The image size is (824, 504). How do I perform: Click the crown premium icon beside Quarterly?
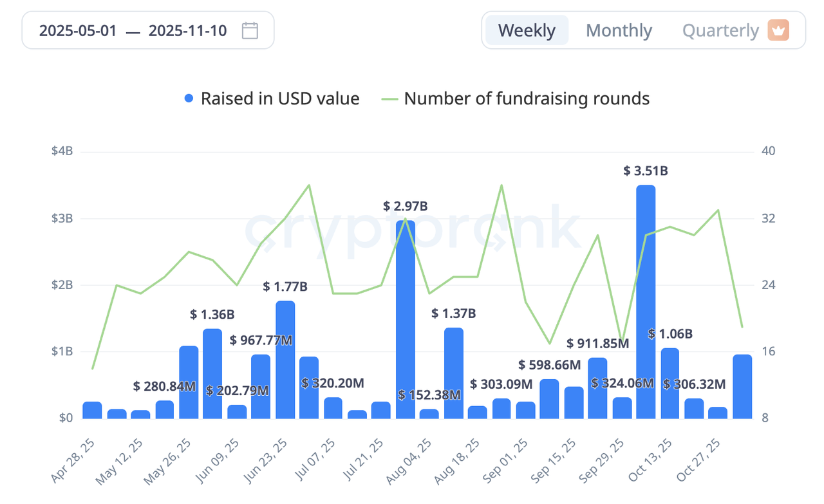[x=778, y=30]
